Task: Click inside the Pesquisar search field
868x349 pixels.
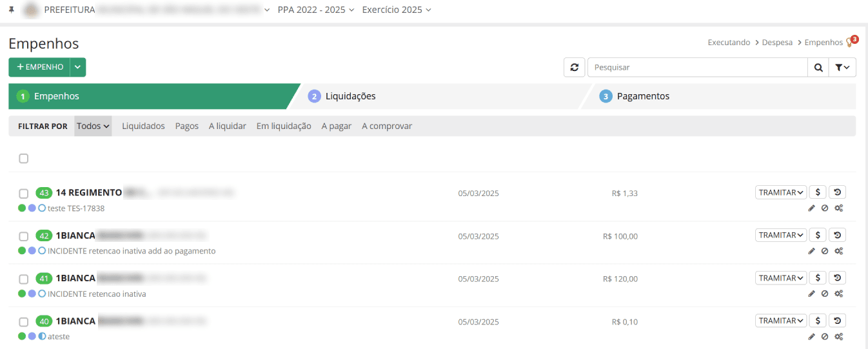Action: (x=696, y=67)
